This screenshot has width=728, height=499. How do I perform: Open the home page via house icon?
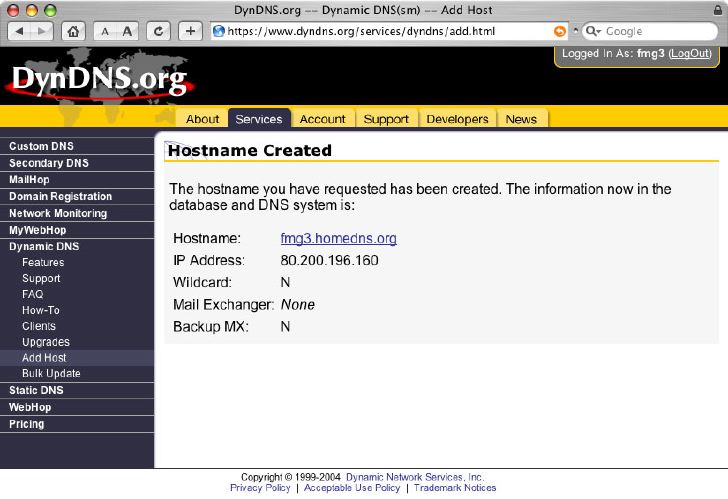point(73,31)
